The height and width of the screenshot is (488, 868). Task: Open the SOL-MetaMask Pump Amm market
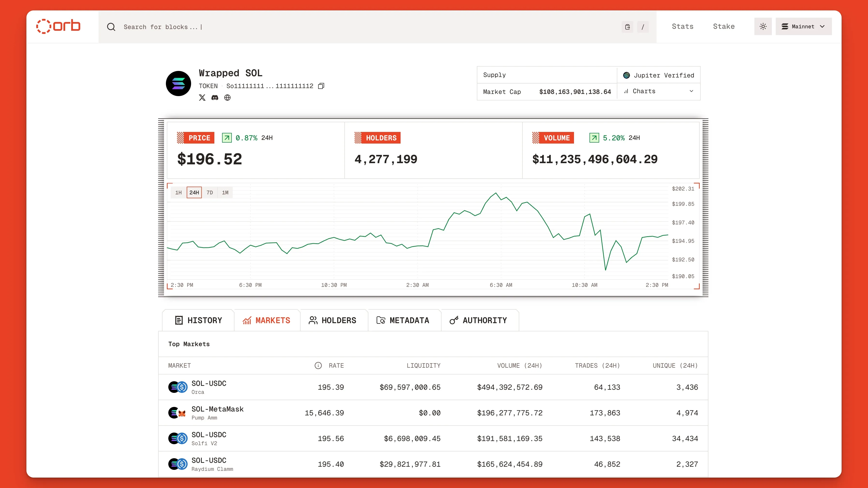click(433, 413)
